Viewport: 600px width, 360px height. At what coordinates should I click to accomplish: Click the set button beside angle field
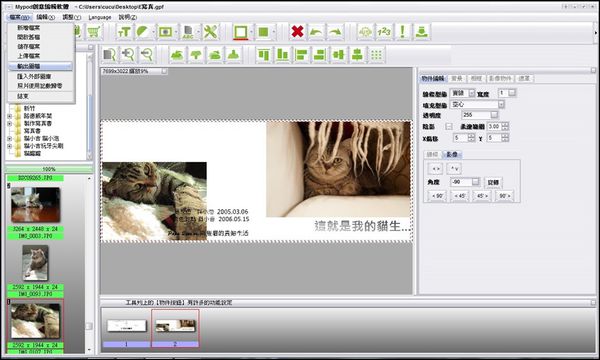pyautogui.click(x=493, y=182)
